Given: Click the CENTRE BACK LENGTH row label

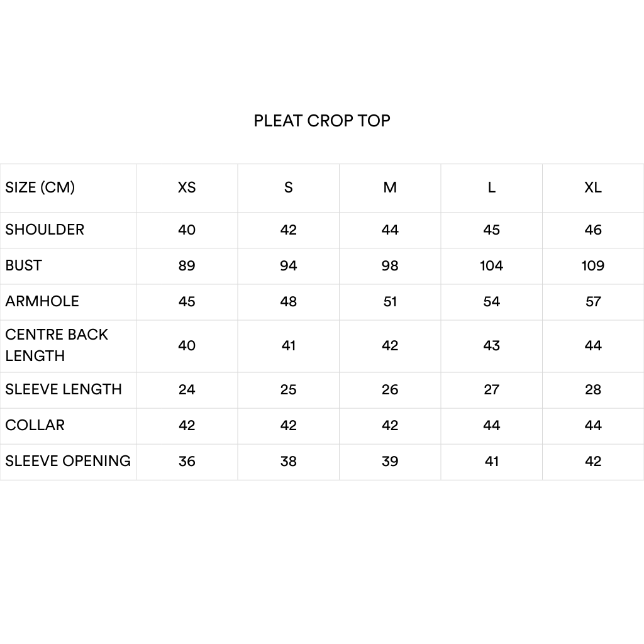Looking at the screenshot, I should click(x=57, y=345).
